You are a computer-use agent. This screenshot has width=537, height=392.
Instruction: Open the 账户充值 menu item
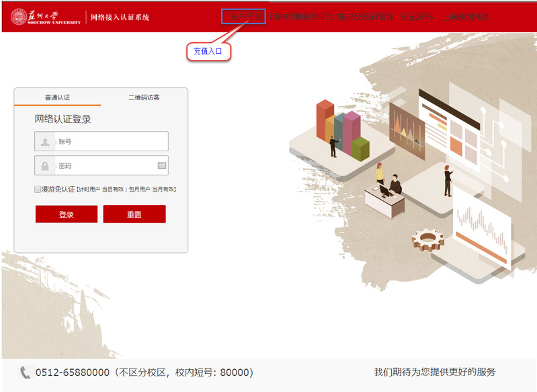tap(246, 17)
